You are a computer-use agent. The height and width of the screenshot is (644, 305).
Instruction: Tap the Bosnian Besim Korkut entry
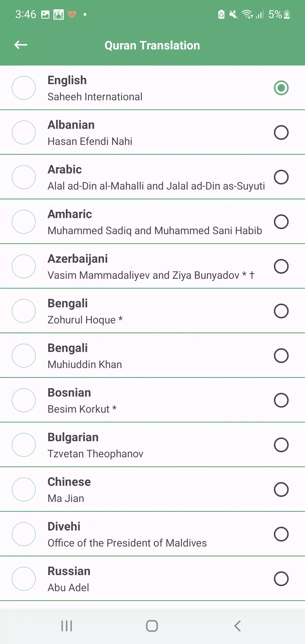tap(152, 400)
